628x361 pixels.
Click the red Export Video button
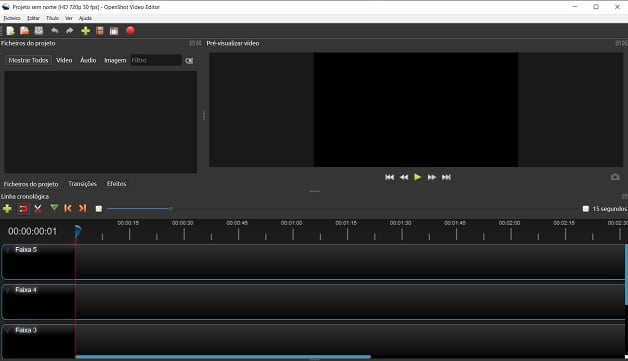click(130, 31)
